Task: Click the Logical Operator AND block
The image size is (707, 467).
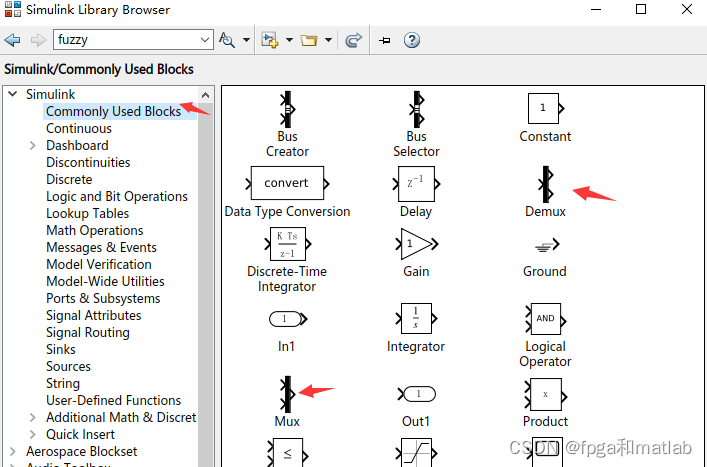Action: click(546, 319)
